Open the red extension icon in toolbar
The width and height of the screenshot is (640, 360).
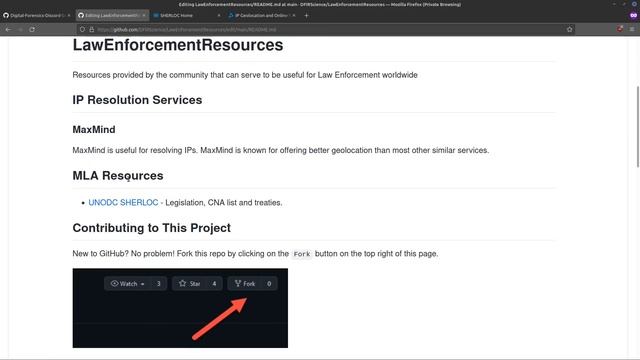pos(620,29)
